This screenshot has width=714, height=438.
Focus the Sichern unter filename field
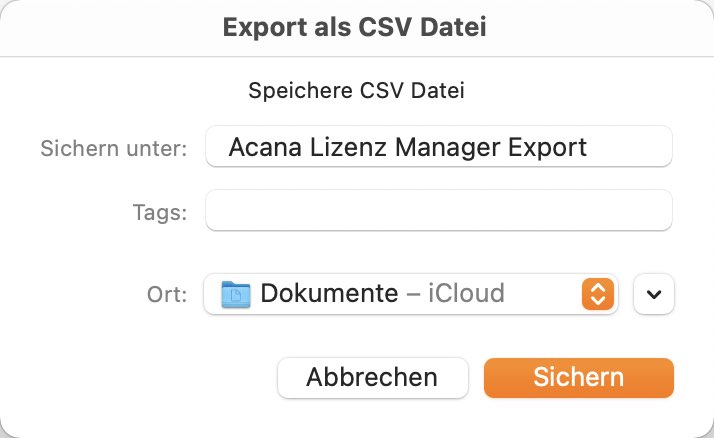coord(439,147)
